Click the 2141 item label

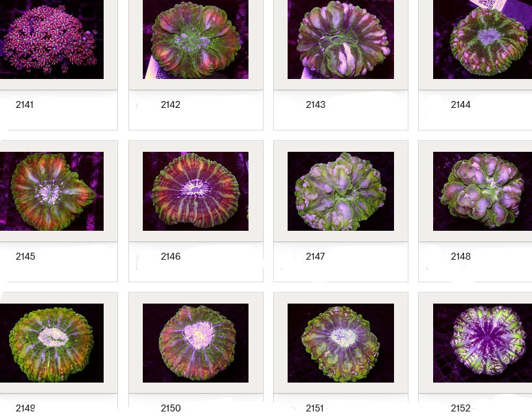[x=25, y=105]
